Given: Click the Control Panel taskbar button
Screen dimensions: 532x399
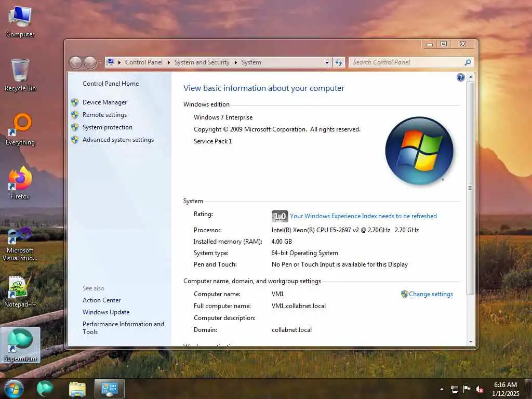Looking at the screenshot, I should click(109, 389).
